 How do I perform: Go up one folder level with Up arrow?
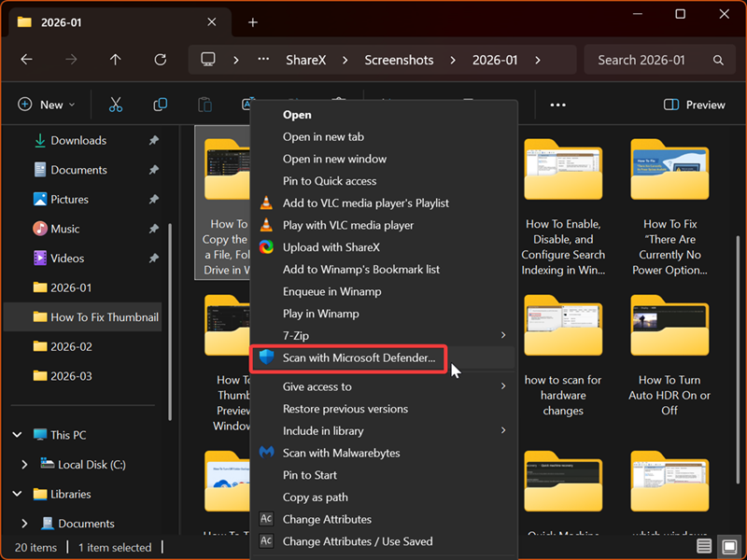pos(115,60)
